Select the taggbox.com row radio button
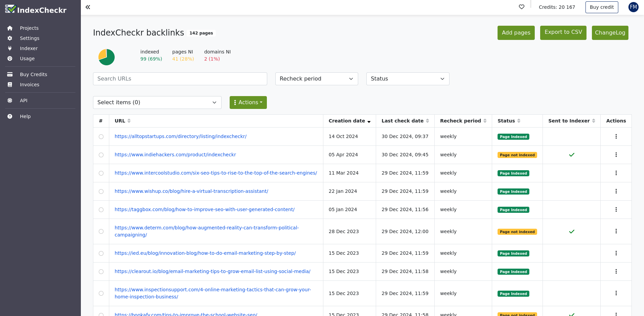 [x=101, y=210]
